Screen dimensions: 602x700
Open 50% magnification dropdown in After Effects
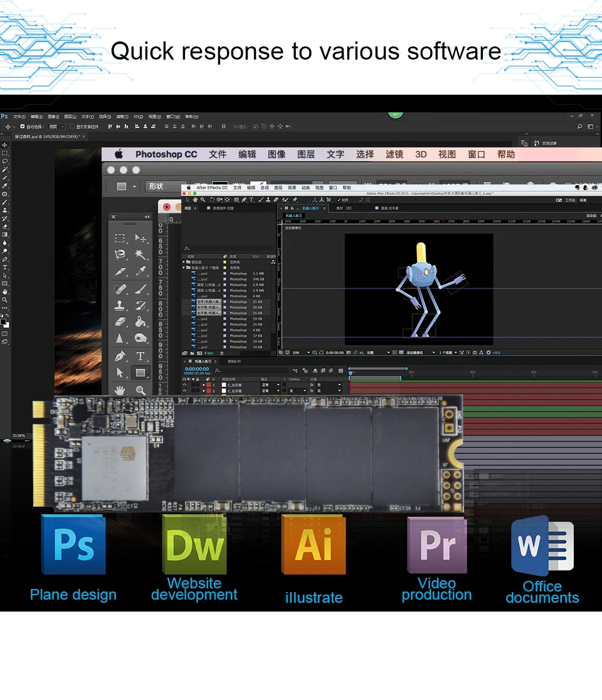[x=301, y=353]
